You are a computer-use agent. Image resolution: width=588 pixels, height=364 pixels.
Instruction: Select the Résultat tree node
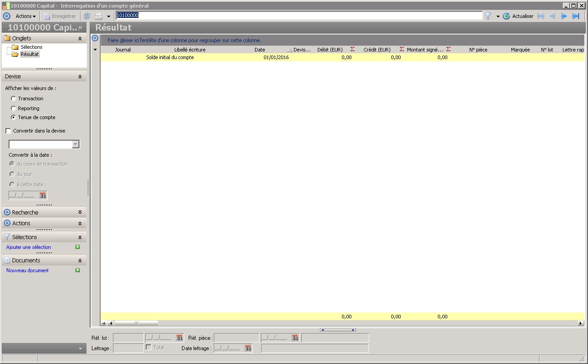(x=30, y=54)
